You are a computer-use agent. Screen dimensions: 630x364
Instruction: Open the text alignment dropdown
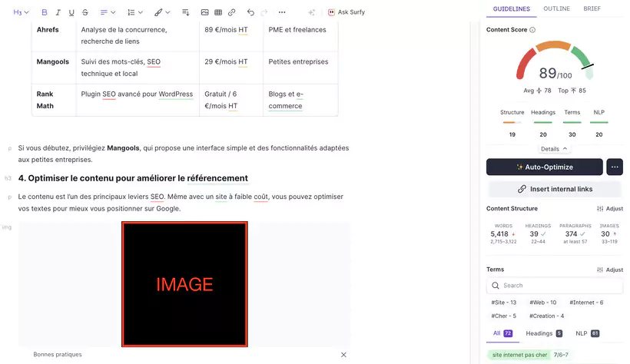point(108,12)
